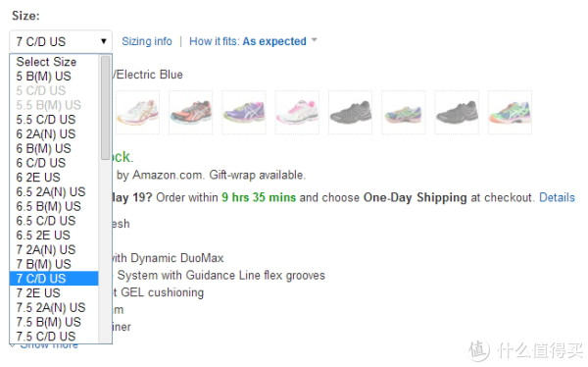Expand the How it fits dropdown arrow
This screenshot has height=367, width=588.
click(315, 40)
